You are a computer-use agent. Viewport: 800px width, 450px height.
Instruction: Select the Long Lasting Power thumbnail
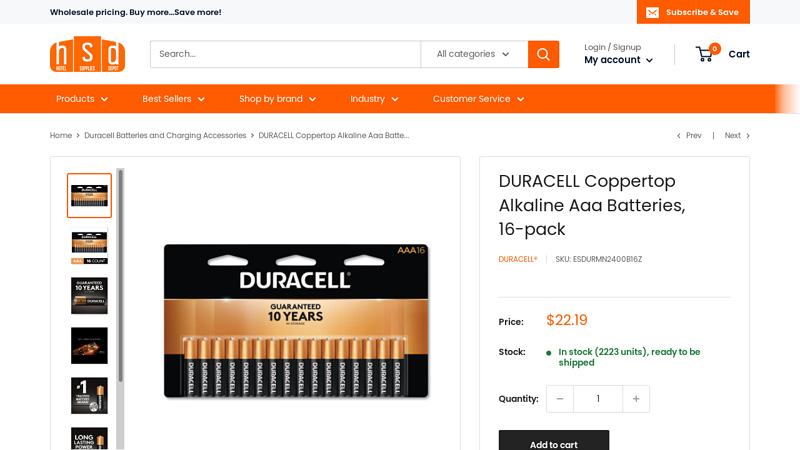click(x=89, y=438)
